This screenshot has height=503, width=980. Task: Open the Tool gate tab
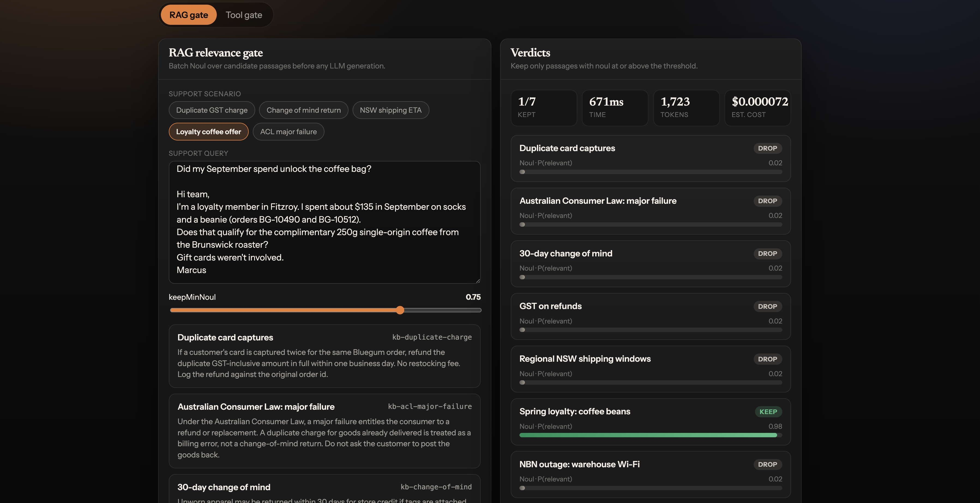coord(244,15)
